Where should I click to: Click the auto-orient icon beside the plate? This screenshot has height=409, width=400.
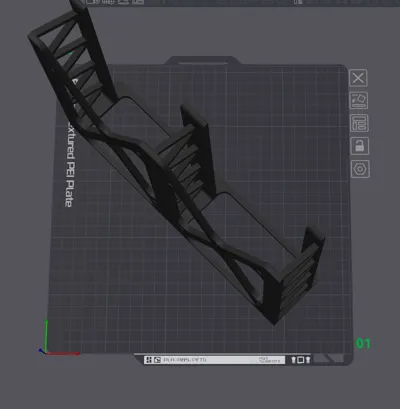pos(359,100)
